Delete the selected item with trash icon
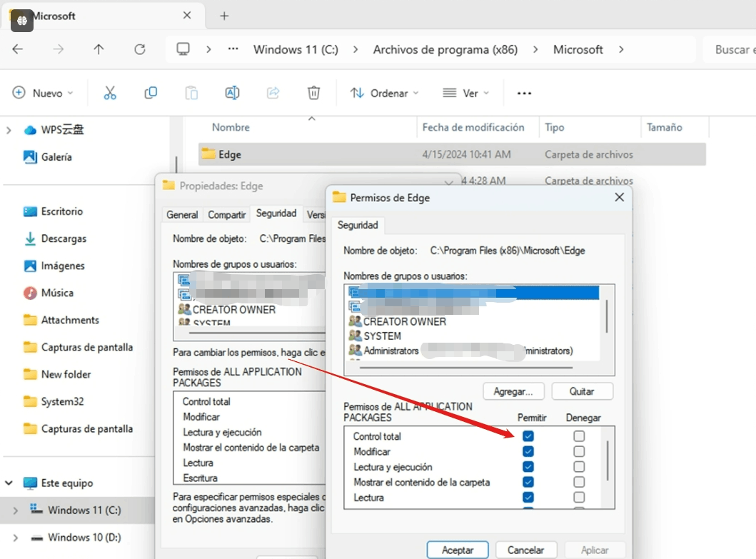The height and width of the screenshot is (559, 756). tap(313, 93)
